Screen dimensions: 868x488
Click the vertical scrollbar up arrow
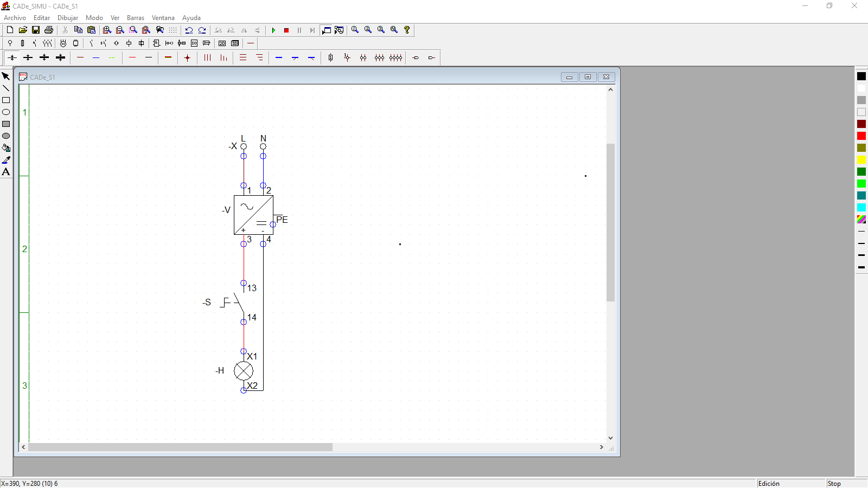tap(610, 89)
